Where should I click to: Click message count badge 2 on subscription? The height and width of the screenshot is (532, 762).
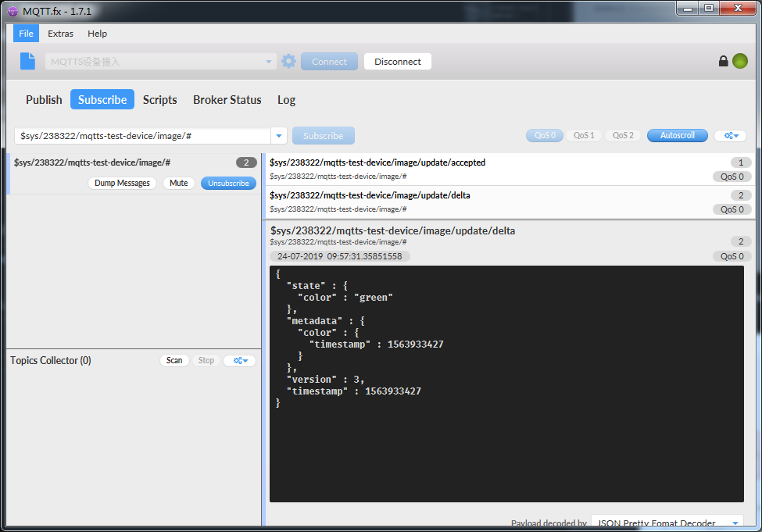point(246,162)
